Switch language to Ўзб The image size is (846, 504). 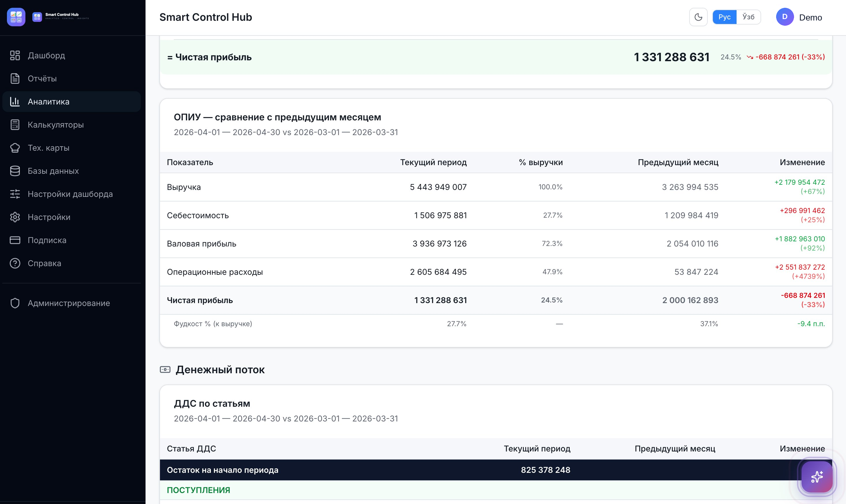748,17
